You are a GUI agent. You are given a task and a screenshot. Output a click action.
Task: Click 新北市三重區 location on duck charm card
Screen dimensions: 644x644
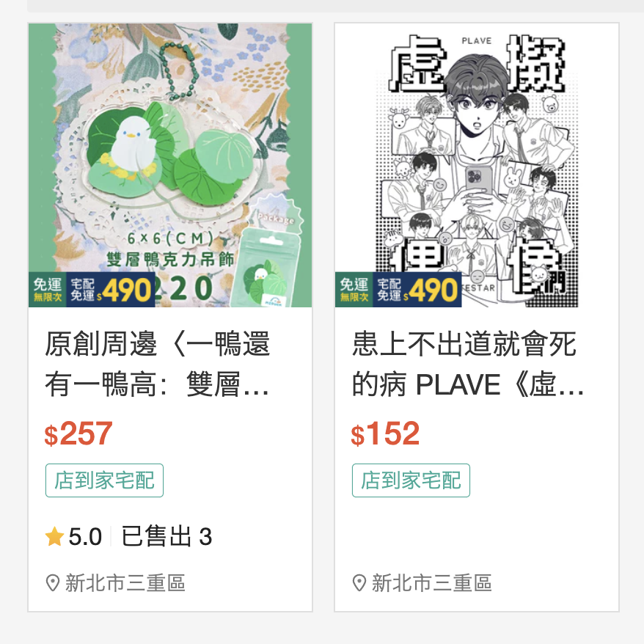click(125, 583)
